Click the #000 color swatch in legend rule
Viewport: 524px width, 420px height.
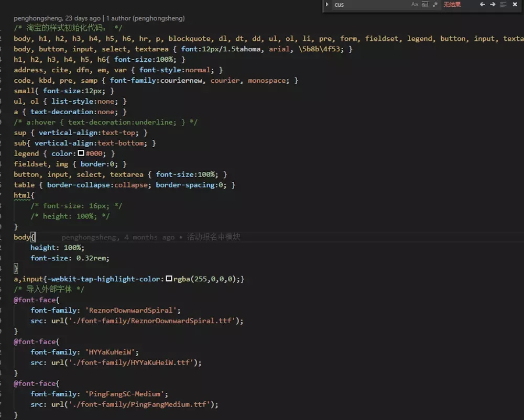click(x=81, y=153)
